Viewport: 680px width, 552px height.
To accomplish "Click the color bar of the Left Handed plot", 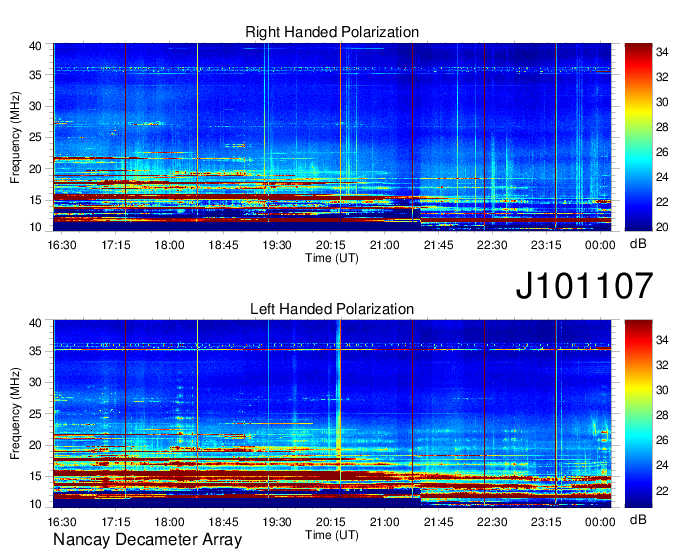I will coord(638,414).
